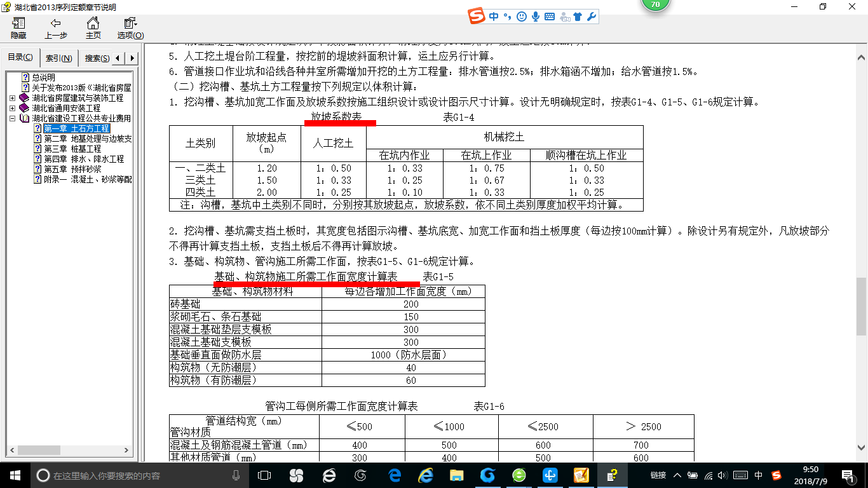Select 第四章 排水、降水工程 in the tree
Screen dimensions: 868x488
pyautogui.click(x=83, y=159)
